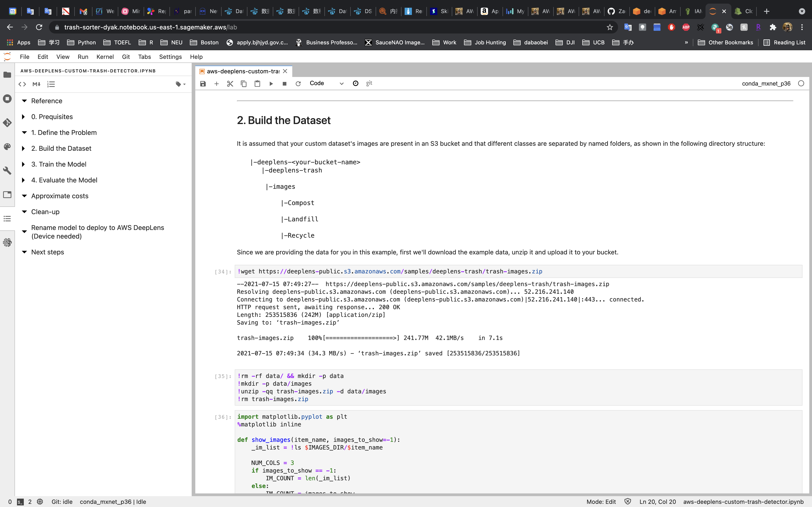Run the selected cell with the play icon
812x507 pixels.
click(x=271, y=84)
